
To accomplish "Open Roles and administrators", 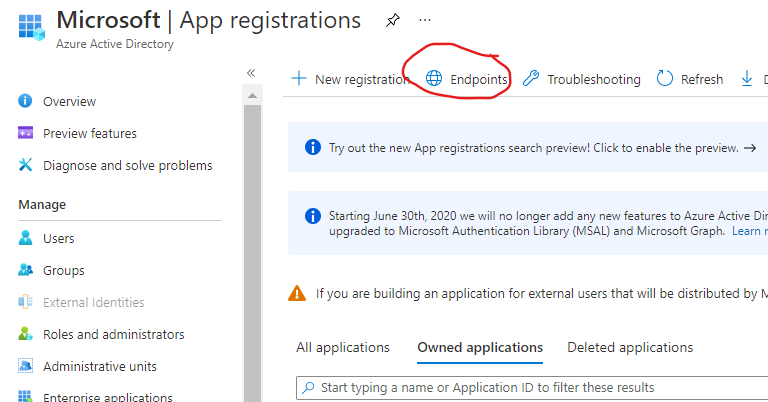I will [113, 334].
